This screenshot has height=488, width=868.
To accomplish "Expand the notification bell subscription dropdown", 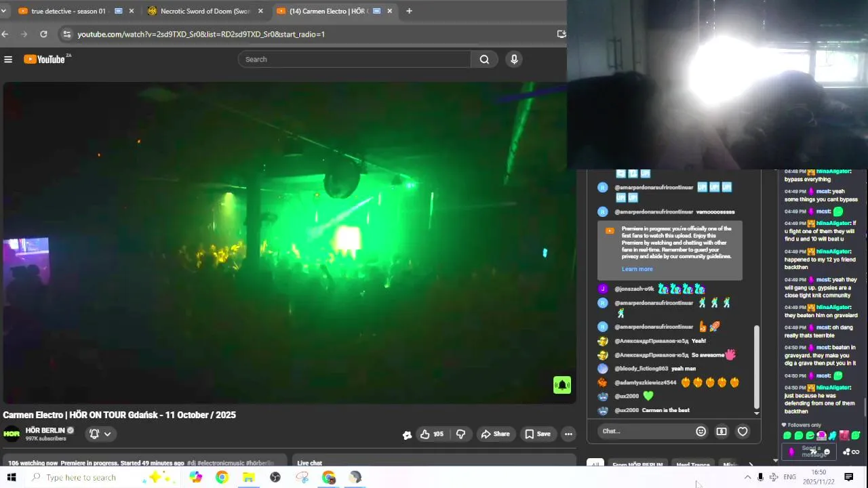I will pyautogui.click(x=100, y=434).
